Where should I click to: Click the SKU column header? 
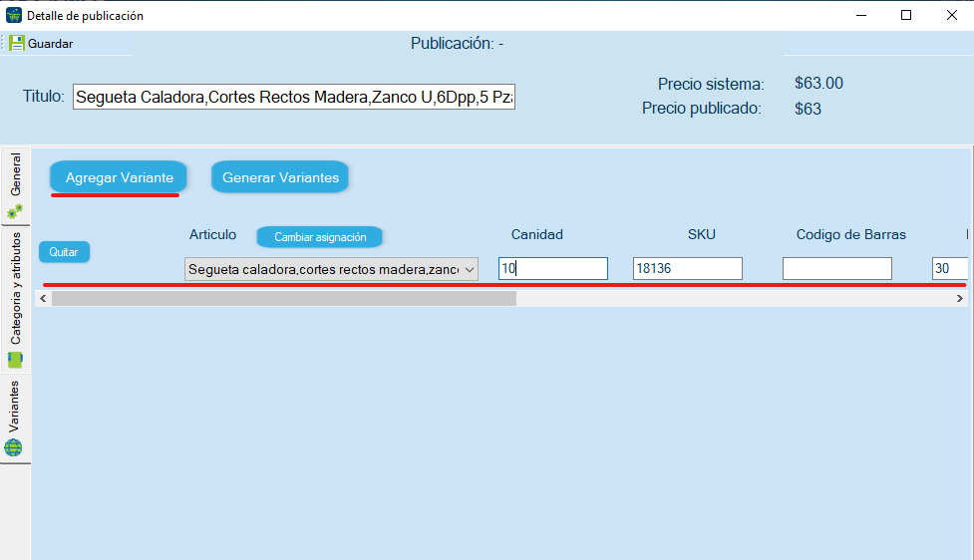coord(701,235)
